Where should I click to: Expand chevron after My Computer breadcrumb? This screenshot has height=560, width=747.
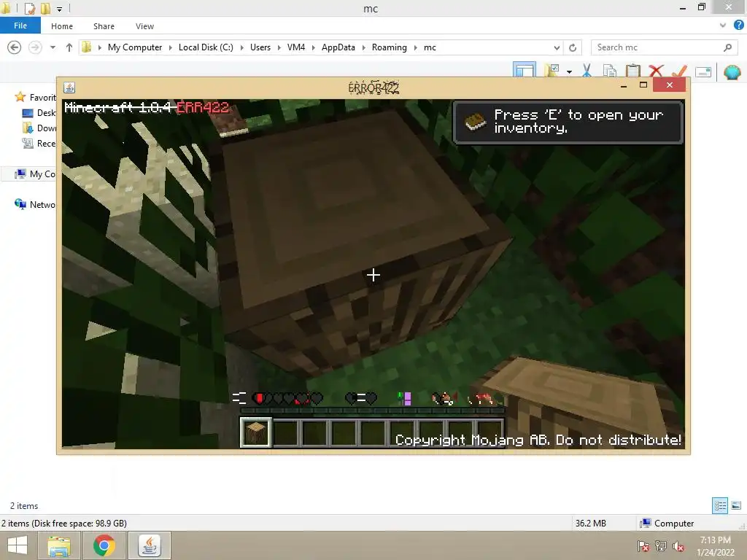pyautogui.click(x=170, y=47)
